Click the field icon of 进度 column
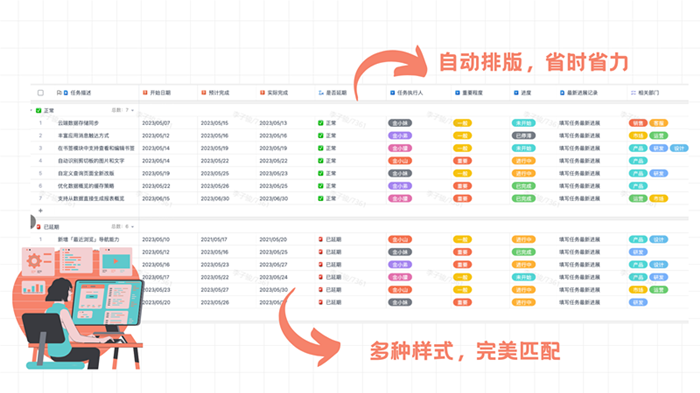The image size is (700, 393). click(x=516, y=93)
